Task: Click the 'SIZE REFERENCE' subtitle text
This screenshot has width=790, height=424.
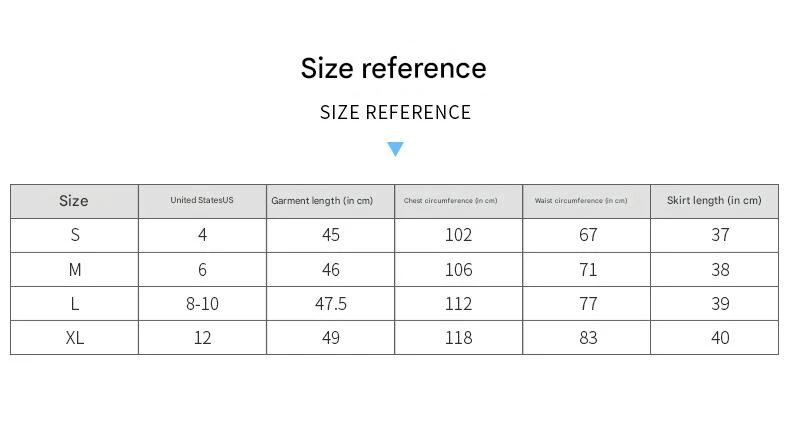Action: click(x=395, y=112)
